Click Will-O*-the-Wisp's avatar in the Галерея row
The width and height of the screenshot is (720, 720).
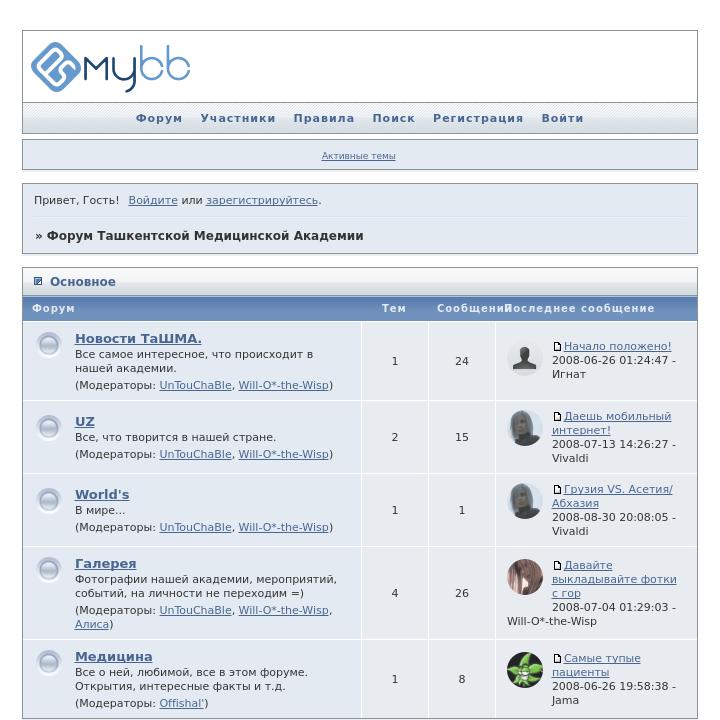click(x=525, y=577)
